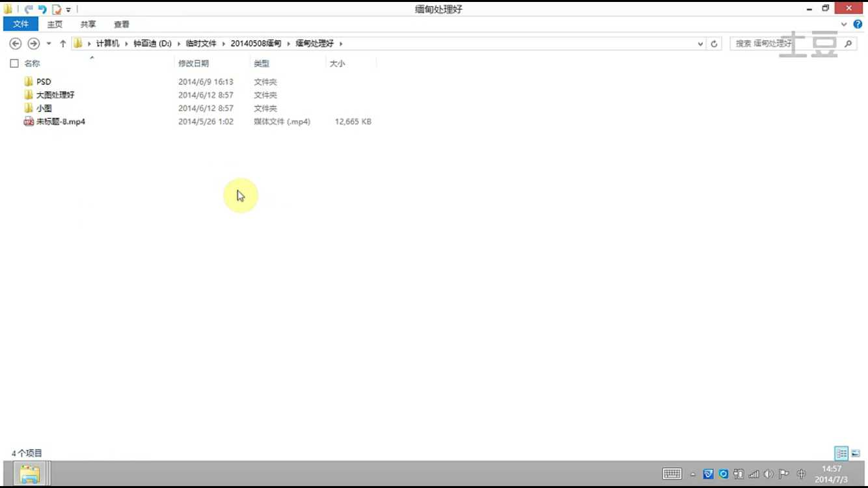Sort by the 名称 column header
868x488 pixels.
point(32,63)
